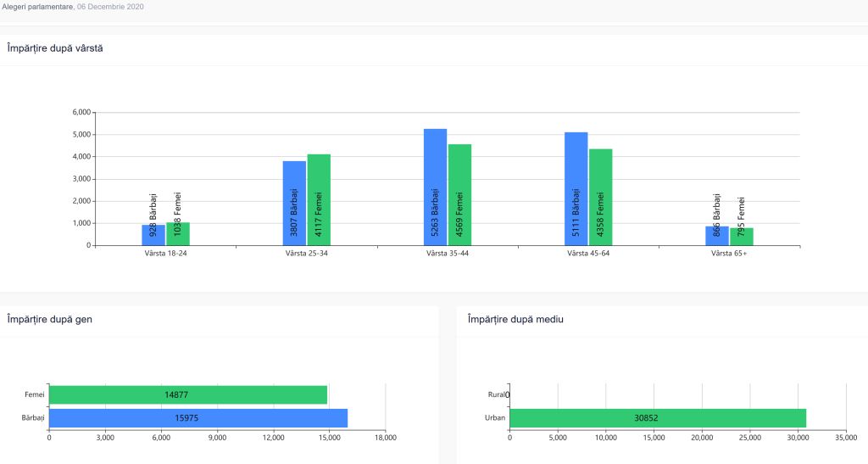
Task: Select the 4117 Femei bar, Vârsta 25-34
Action: pyautogui.click(x=319, y=200)
